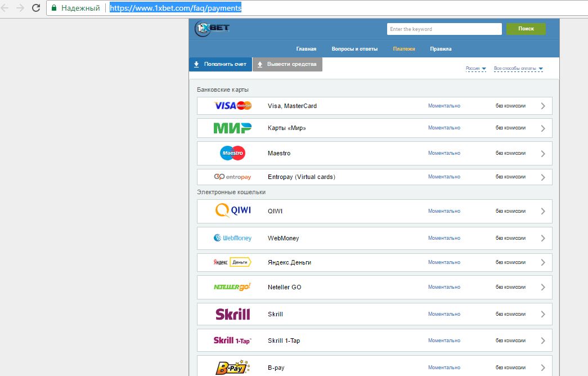Click без комиссии in the WebMoney row

pyautogui.click(x=510, y=238)
